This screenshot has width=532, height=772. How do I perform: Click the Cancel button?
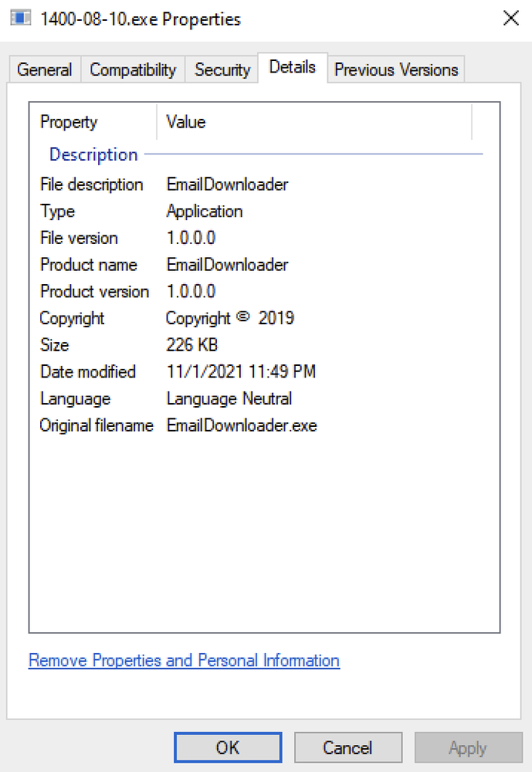[347, 747]
